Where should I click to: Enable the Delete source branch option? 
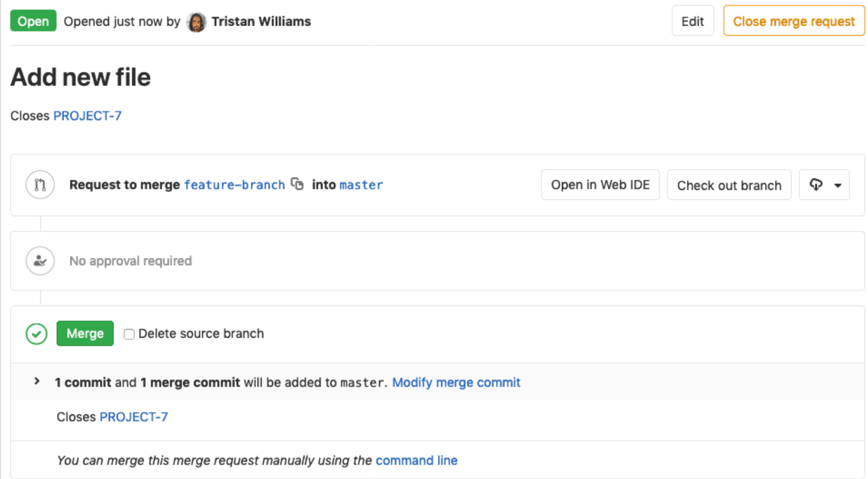[x=129, y=334]
